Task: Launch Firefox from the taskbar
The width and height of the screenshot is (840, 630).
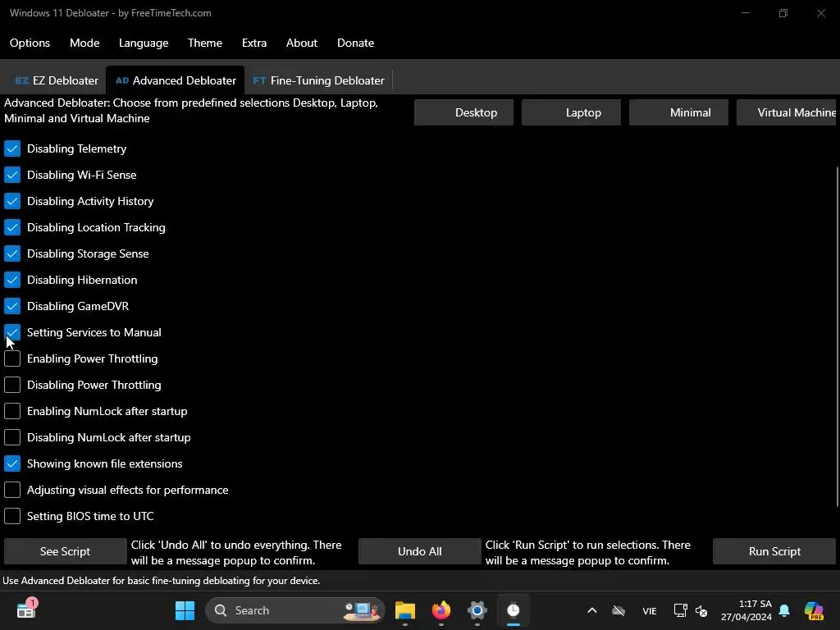Action: tap(441, 610)
